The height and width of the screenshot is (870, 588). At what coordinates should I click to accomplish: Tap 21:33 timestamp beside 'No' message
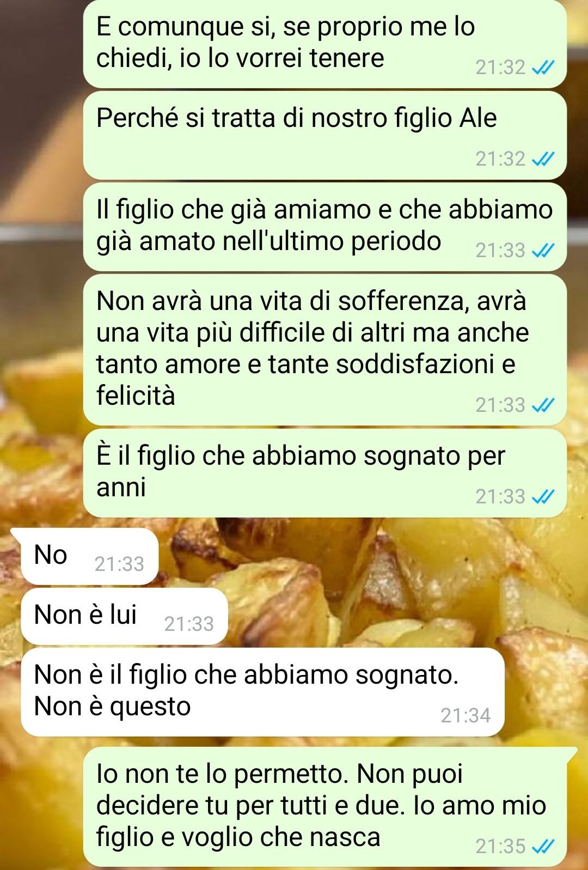point(119,564)
